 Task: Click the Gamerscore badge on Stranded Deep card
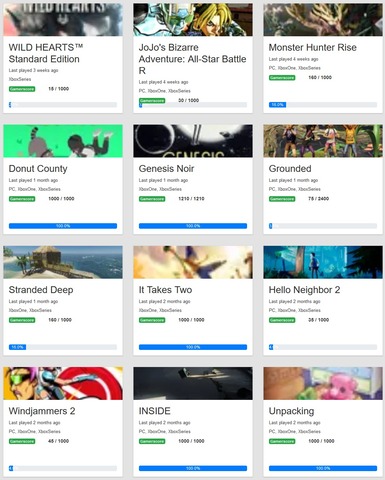tap(22, 320)
